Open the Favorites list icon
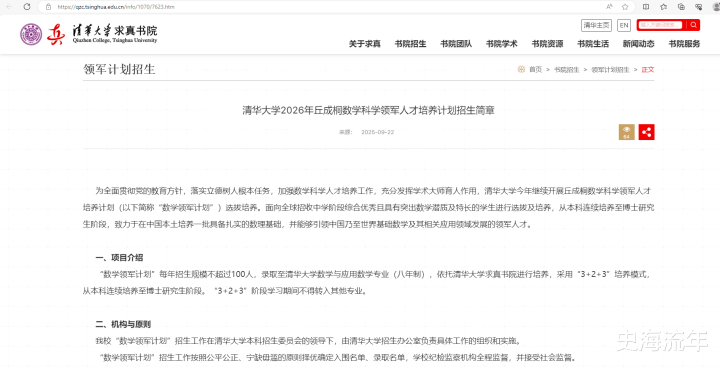The height and width of the screenshot is (367, 720). tap(664, 7)
